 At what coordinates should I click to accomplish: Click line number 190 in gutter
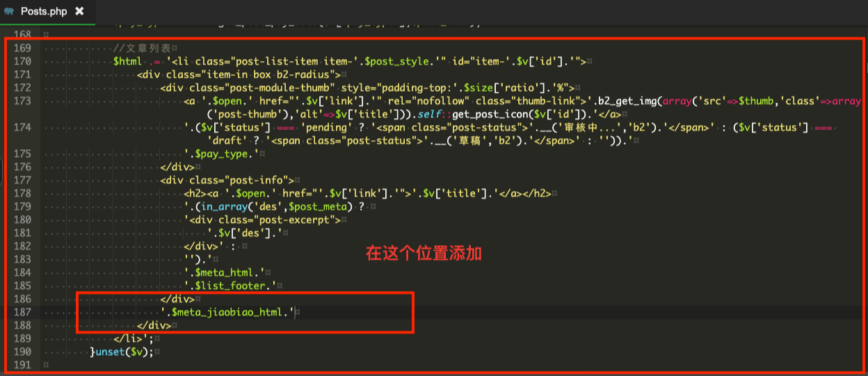(22, 352)
